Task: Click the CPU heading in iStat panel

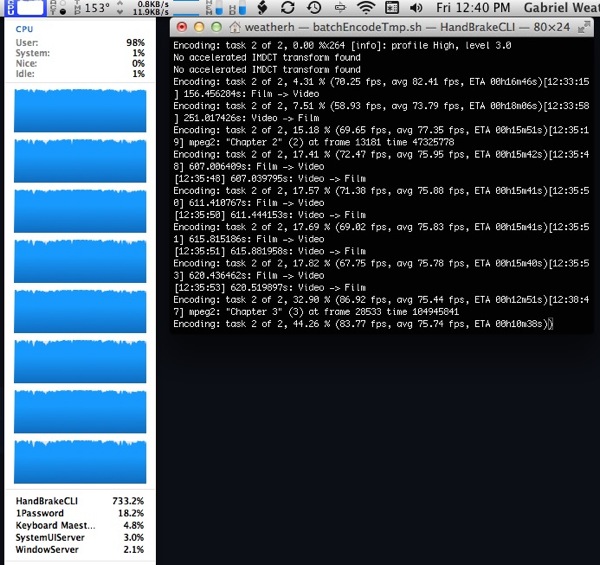Action: (24, 29)
